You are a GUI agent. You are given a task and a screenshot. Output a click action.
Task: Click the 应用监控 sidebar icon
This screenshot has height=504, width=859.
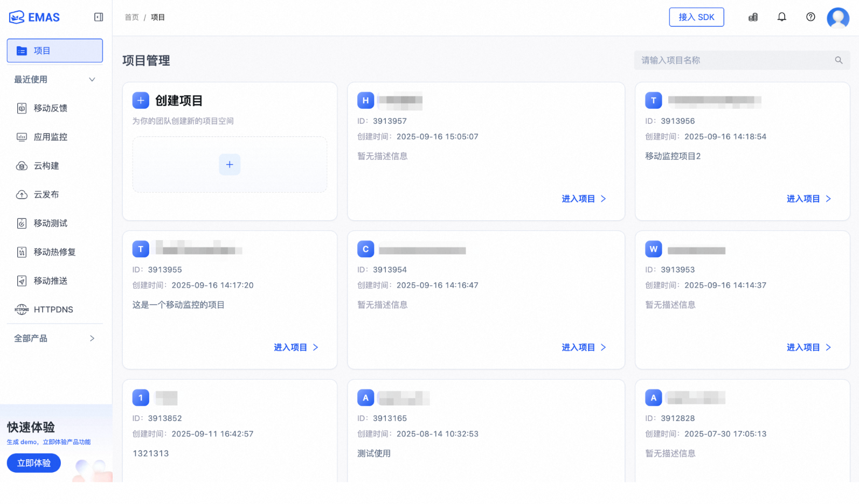pos(22,137)
